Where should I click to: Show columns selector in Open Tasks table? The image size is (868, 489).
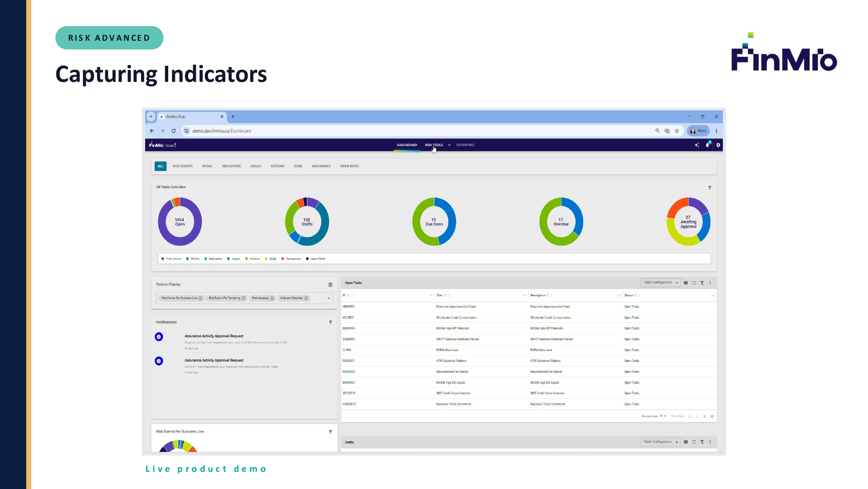click(686, 283)
